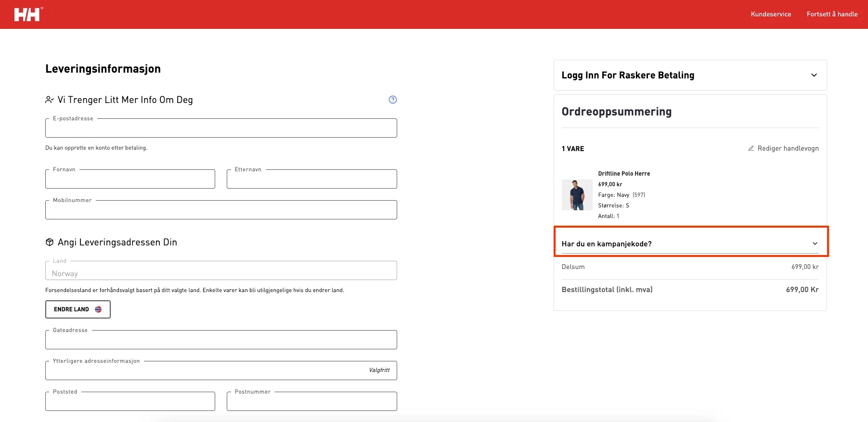This screenshot has height=422, width=868.
Task: Open the Land Norway dropdown field
Action: pyautogui.click(x=221, y=270)
